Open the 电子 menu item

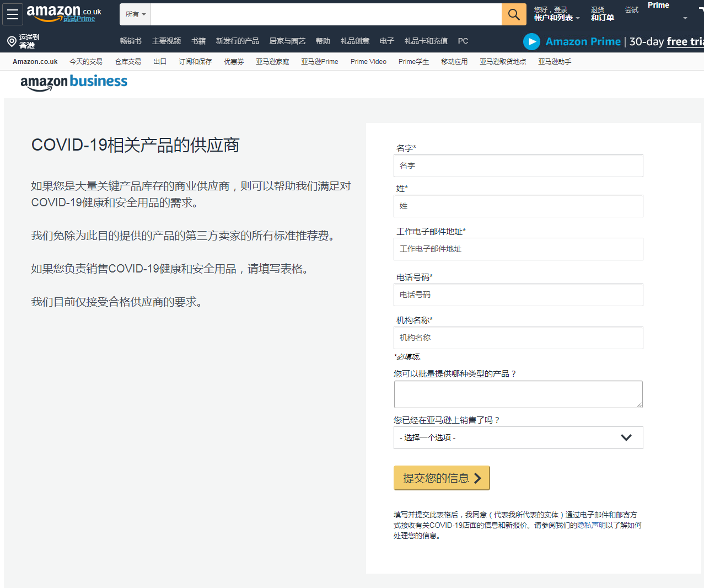(x=387, y=41)
